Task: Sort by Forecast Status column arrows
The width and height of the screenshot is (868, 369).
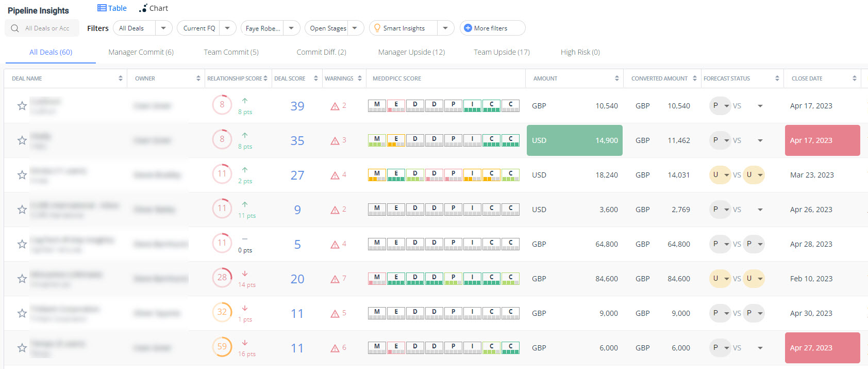Action: click(x=777, y=78)
